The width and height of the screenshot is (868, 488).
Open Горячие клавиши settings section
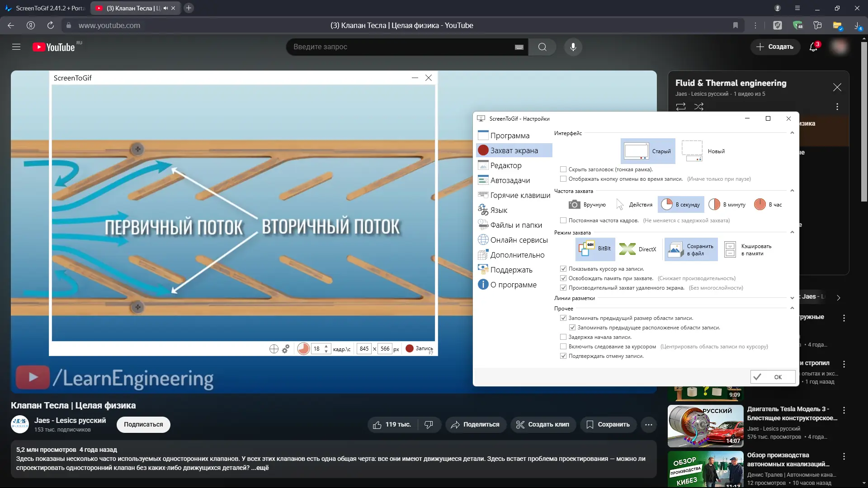point(520,195)
